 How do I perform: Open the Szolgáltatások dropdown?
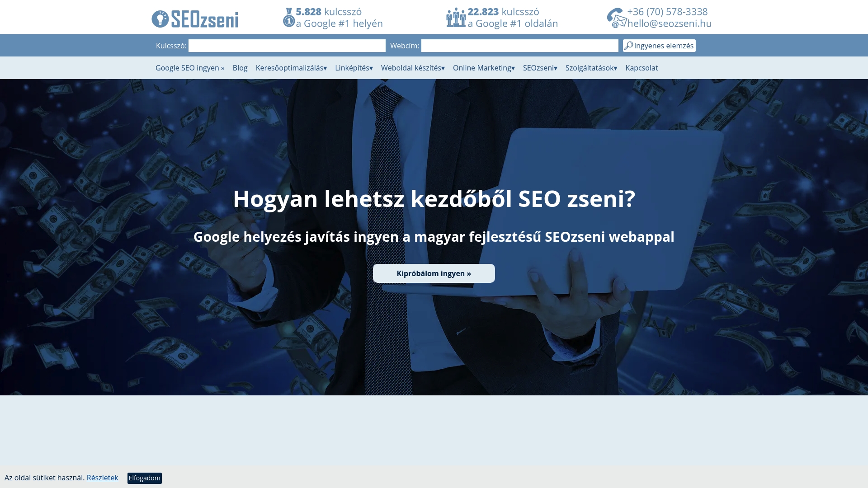click(591, 68)
